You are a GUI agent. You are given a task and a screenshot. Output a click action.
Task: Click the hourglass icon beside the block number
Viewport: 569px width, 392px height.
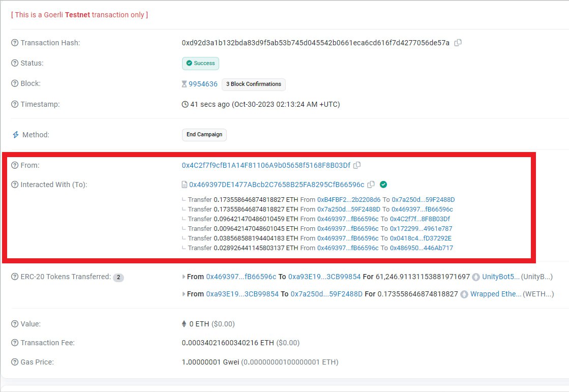[185, 84]
